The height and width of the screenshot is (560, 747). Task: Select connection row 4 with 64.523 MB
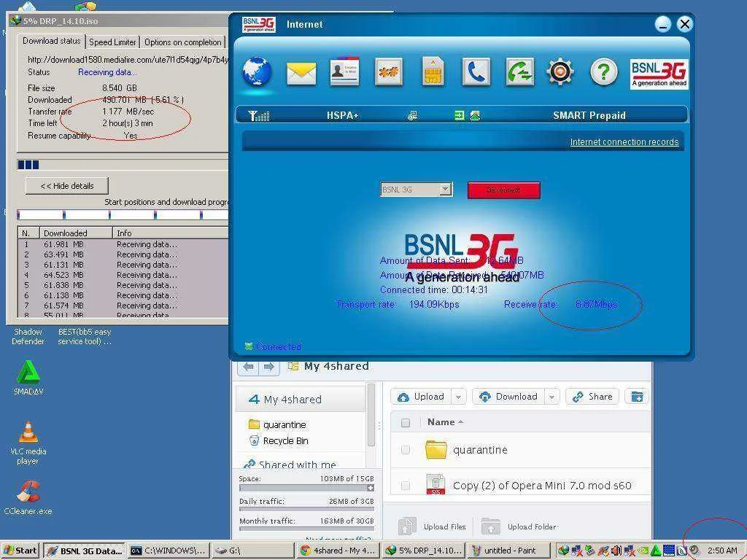tap(123, 275)
